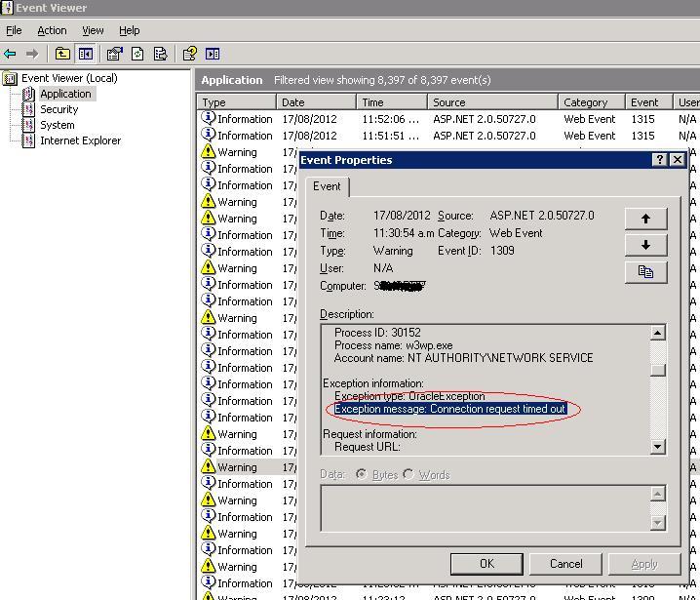Screen dimensions: 700x600
Task: Click 'Process name: w3wp.exe' line
Action: click(393, 345)
